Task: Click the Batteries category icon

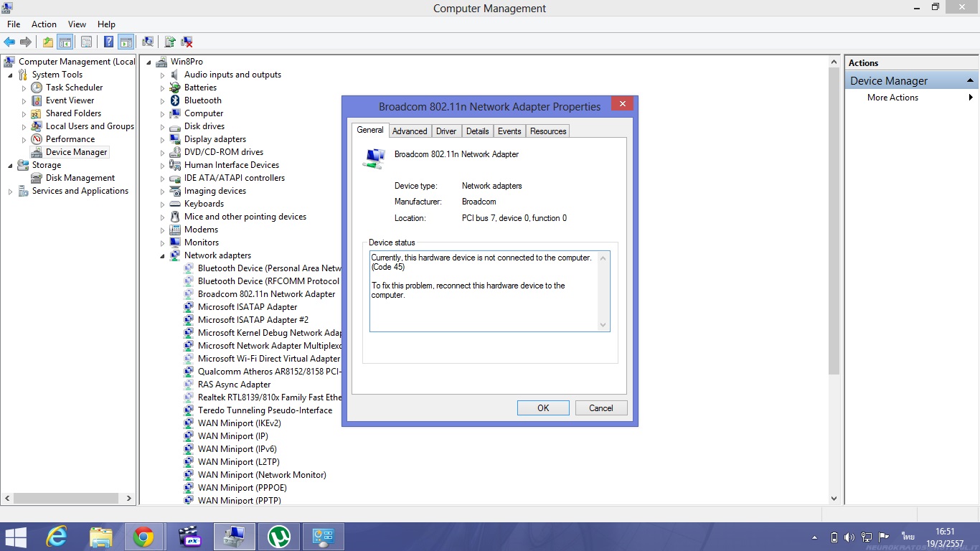Action: (175, 88)
